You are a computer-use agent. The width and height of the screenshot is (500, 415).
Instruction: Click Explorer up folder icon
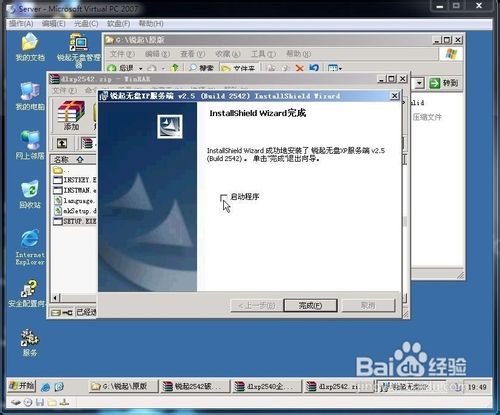click(x=175, y=68)
